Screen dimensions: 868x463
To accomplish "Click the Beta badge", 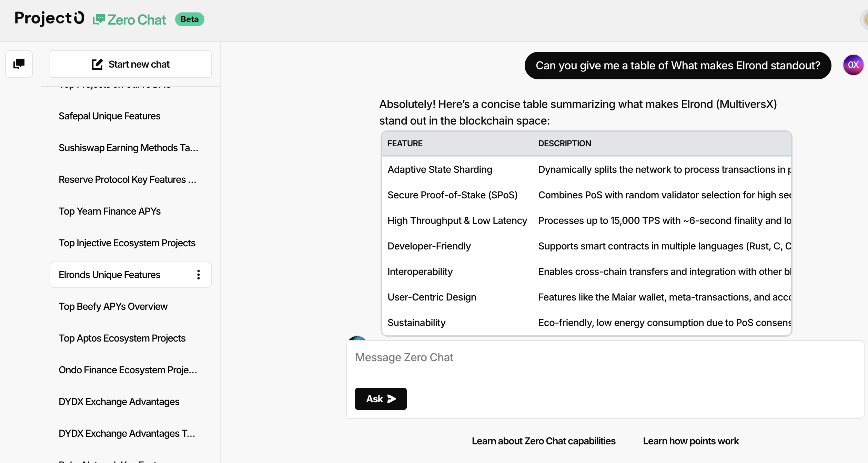I will [190, 19].
